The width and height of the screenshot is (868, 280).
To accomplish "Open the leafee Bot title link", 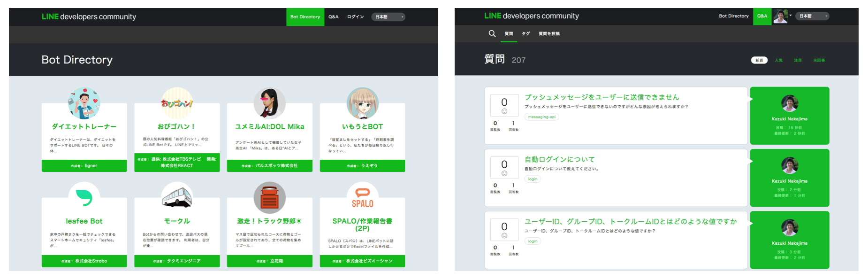I will (84, 221).
